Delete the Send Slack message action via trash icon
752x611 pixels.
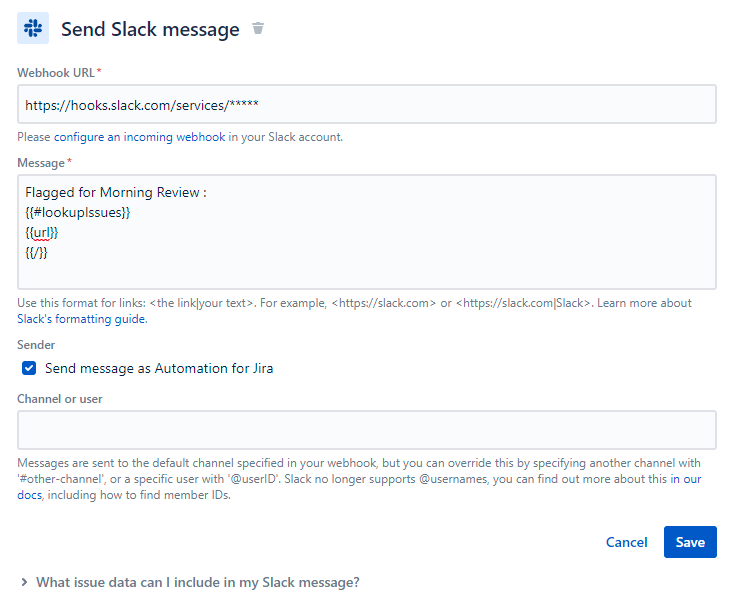coord(258,28)
